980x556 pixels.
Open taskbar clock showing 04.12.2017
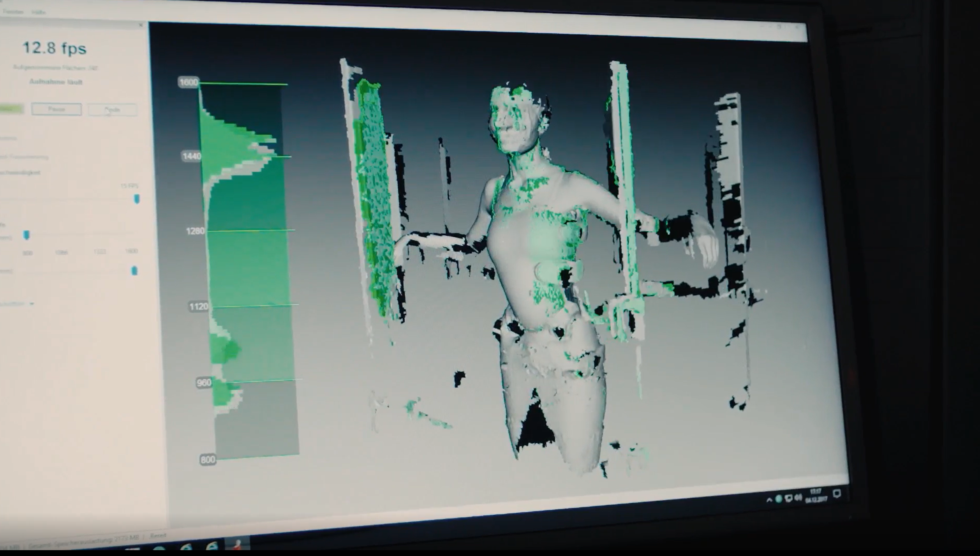click(816, 496)
